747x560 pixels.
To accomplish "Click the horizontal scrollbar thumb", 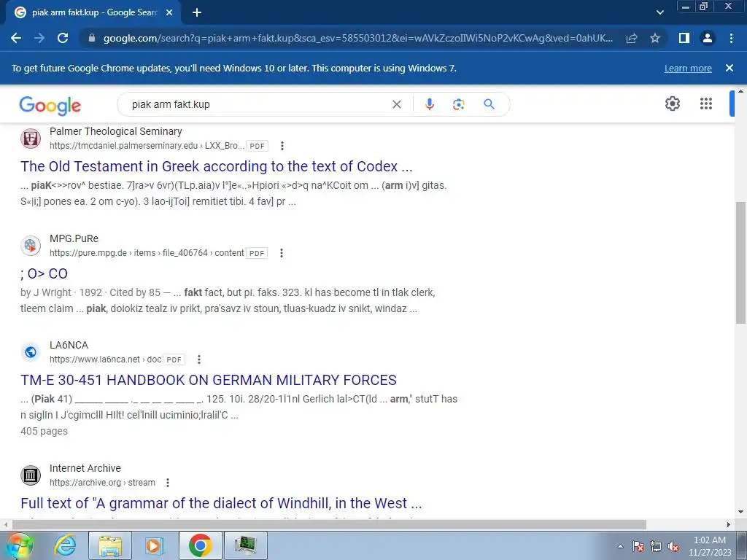I will coord(329,525).
